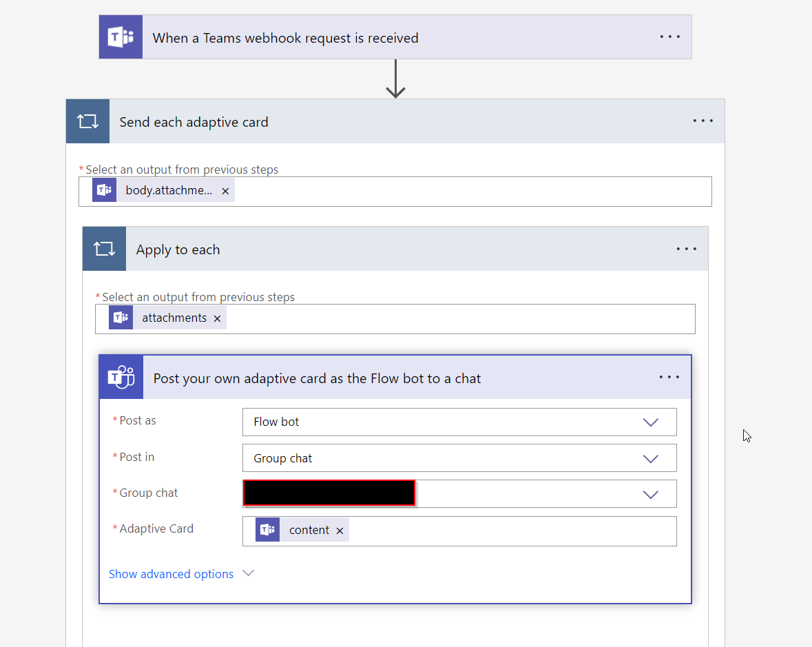Click the Apply to each output input field

click(395, 319)
